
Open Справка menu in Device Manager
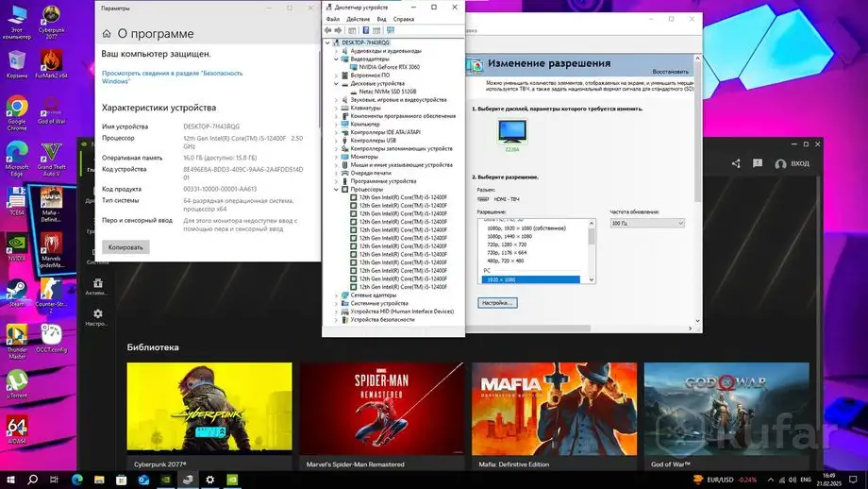[x=404, y=19]
